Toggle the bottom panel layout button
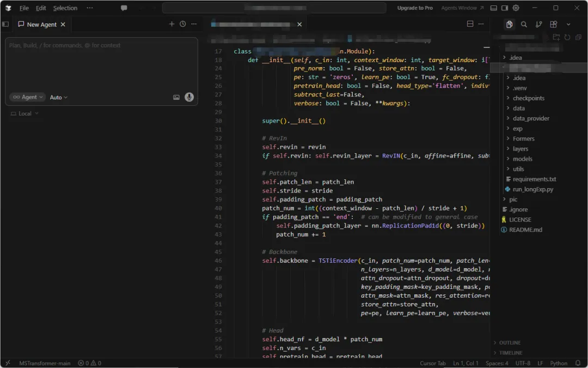The height and width of the screenshot is (368, 588). pyautogui.click(x=494, y=8)
